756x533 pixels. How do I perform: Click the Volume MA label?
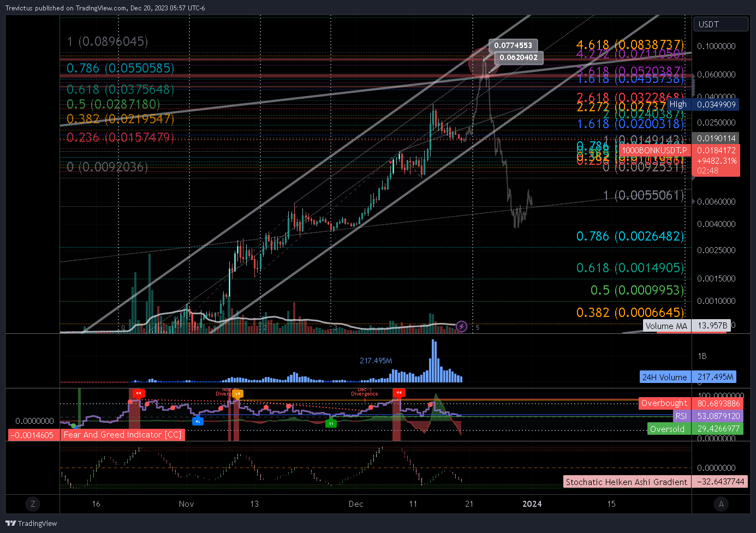coord(666,326)
